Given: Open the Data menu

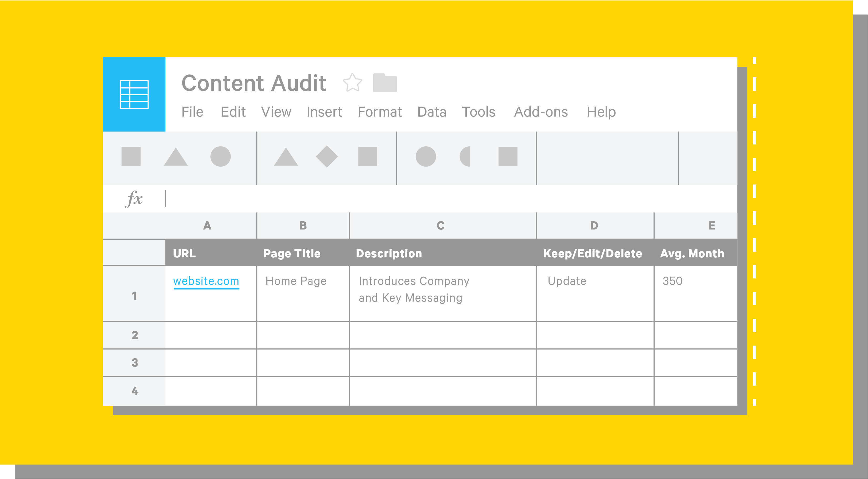Looking at the screenshot, I should point(432,112).
